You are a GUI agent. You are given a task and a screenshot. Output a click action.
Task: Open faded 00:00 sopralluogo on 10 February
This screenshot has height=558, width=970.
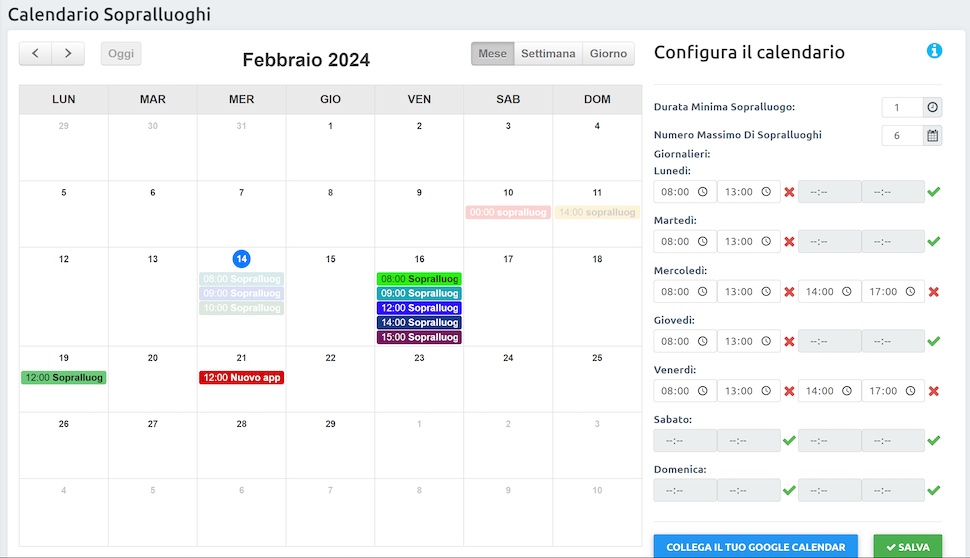[508, 212]
